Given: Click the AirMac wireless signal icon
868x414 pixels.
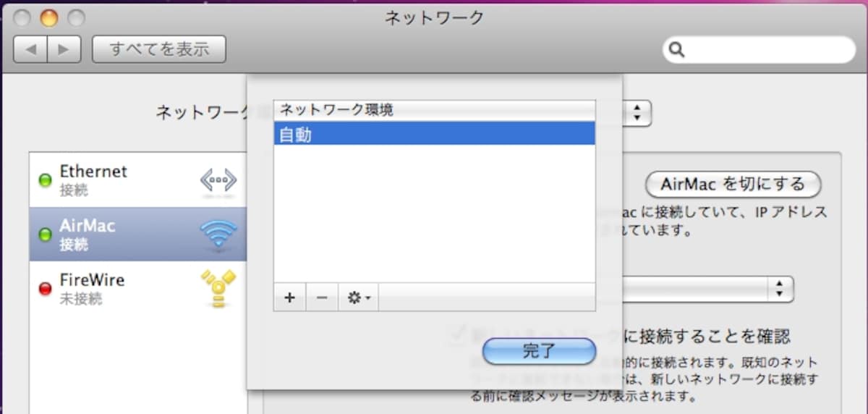Looking at the screenshot, I should click(x=218, y=235).
